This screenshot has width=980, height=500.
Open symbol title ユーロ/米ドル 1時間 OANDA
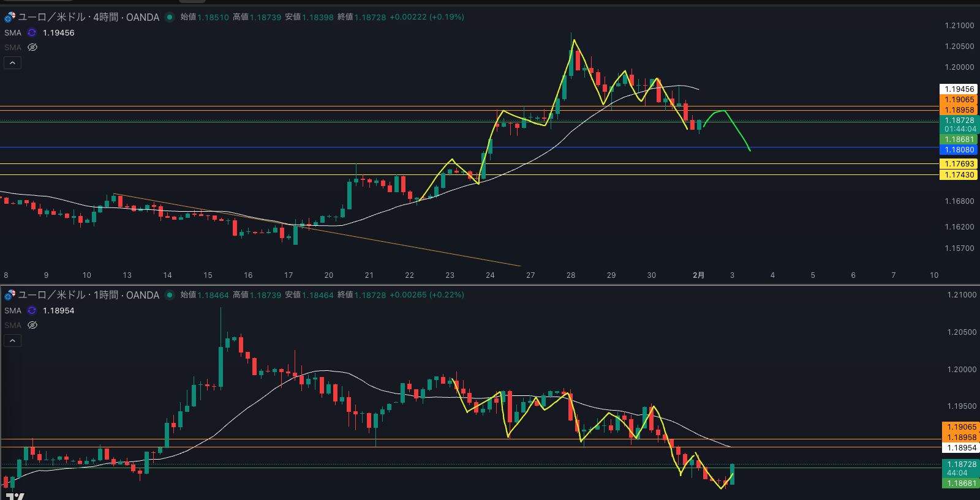click(x=88, y=295)
